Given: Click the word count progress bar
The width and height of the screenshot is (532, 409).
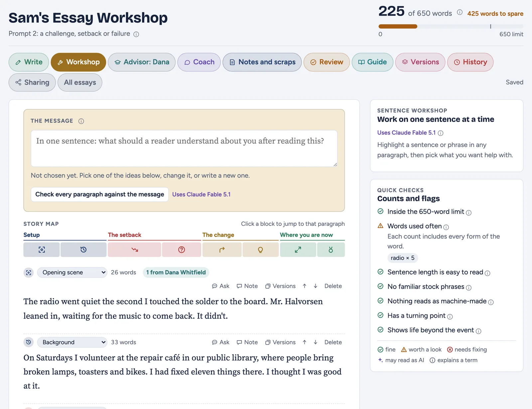Looking at the screenshot, I should [x=451, y=26].
